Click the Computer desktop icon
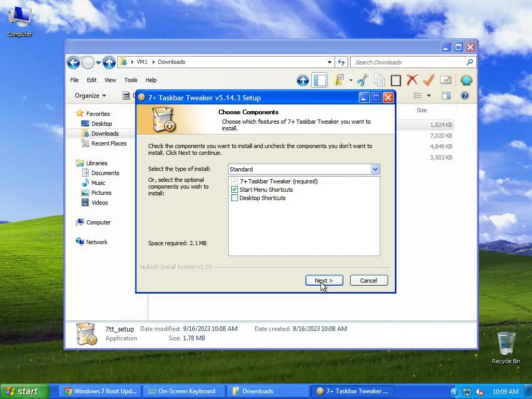 pyautogui.click(x=19, y=21)
